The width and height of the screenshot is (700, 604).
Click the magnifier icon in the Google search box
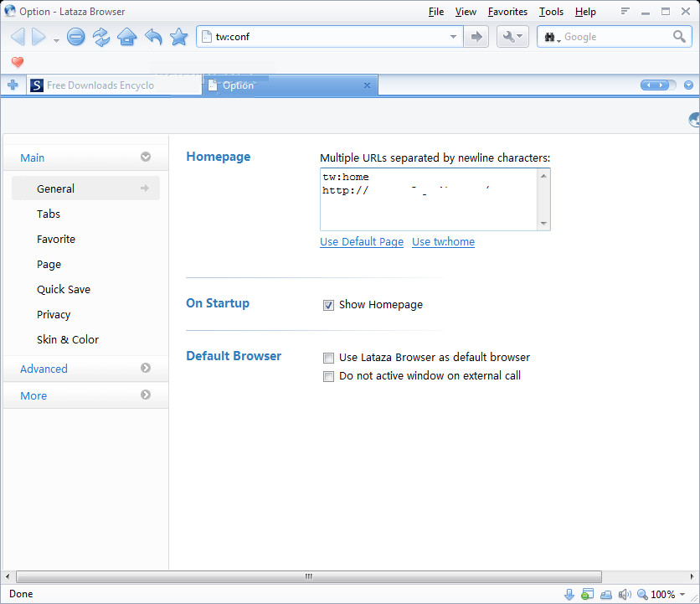point(679,37)
